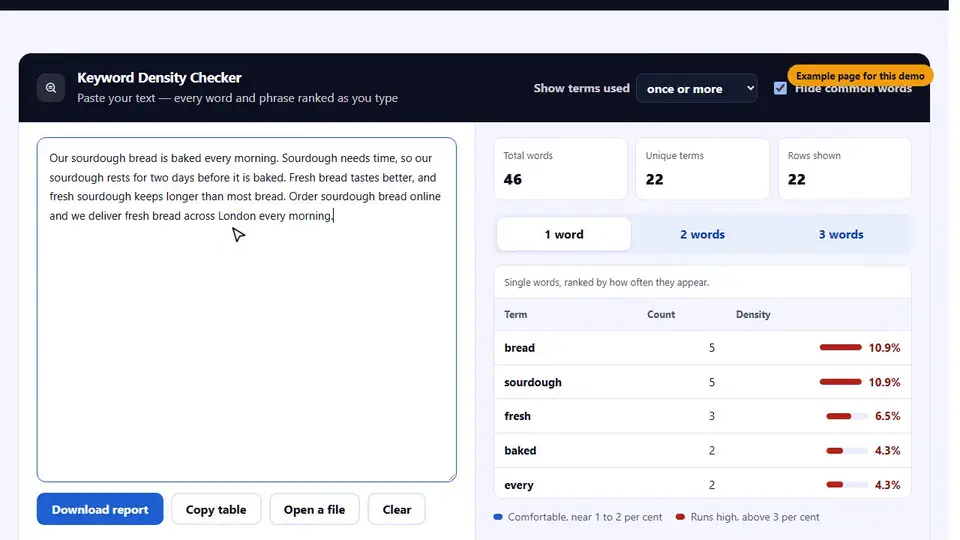The height and width of the screenshot is (540, 960).
Task: Click the 'every' term cell
Action: [519, 484]
